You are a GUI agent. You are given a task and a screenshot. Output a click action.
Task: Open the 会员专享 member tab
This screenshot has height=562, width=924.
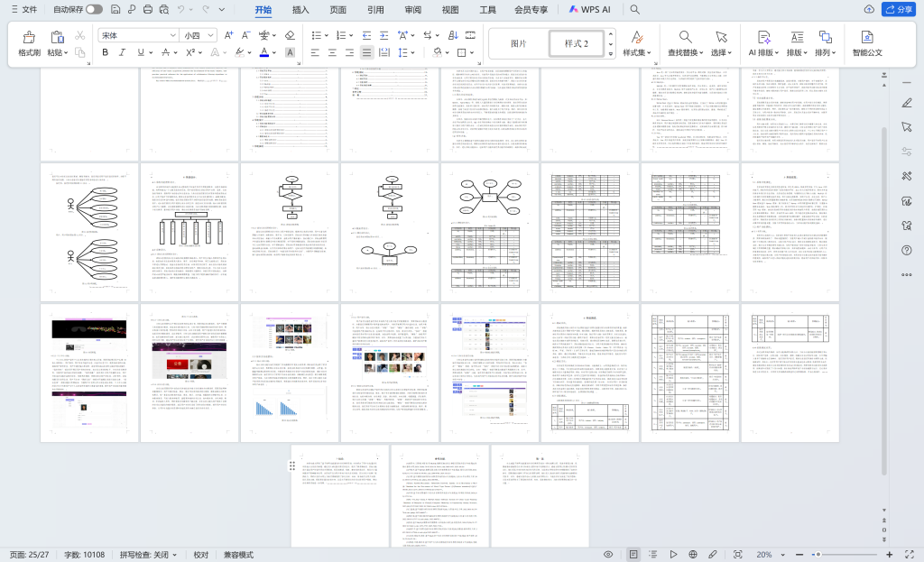click(531, 9)
